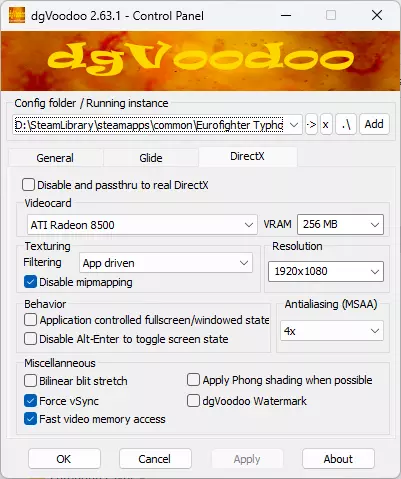
Task: Expand the Antialiasing MSAA 4x dropdown
Action: [x=332, y=331]
